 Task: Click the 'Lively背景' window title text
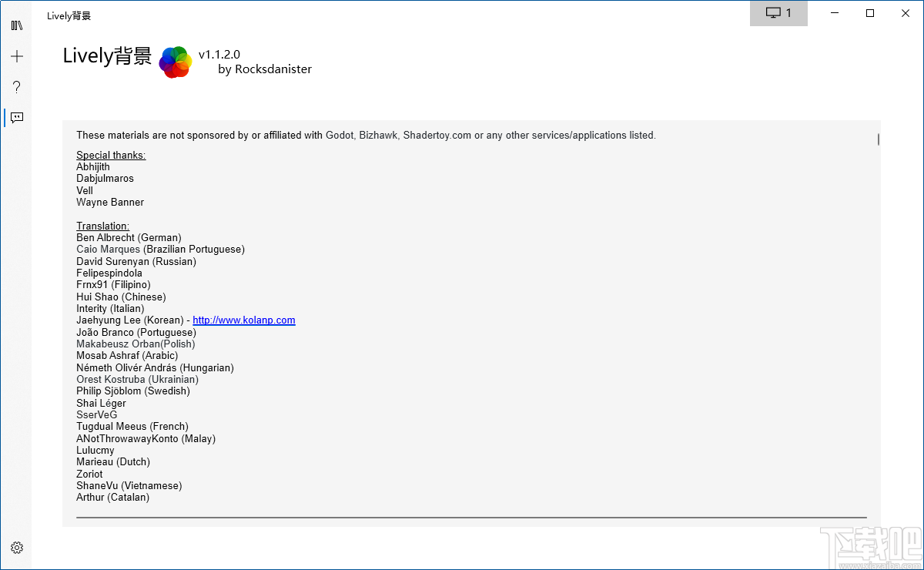(69, 15)
